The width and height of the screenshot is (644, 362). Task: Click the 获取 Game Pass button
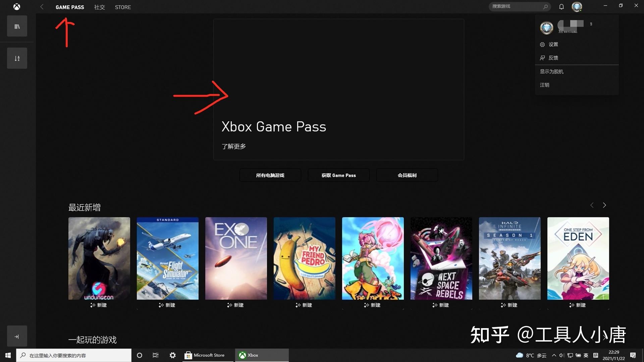[338, 175]
